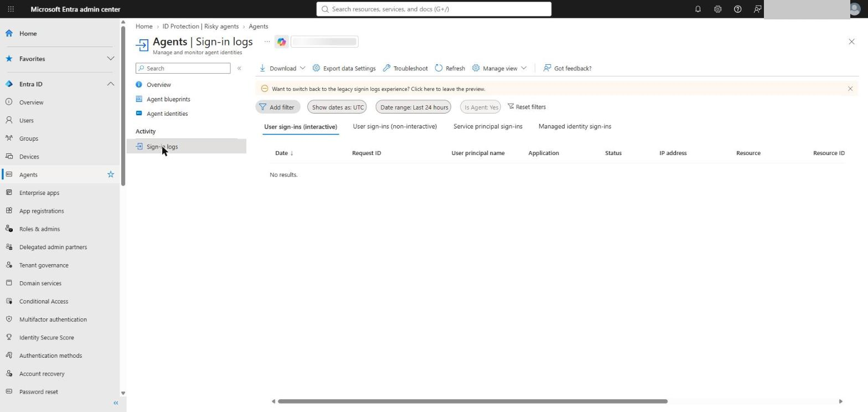
Task: Click the ID Protection | Risky agents breadcrumb
Action: click(200, 26)
